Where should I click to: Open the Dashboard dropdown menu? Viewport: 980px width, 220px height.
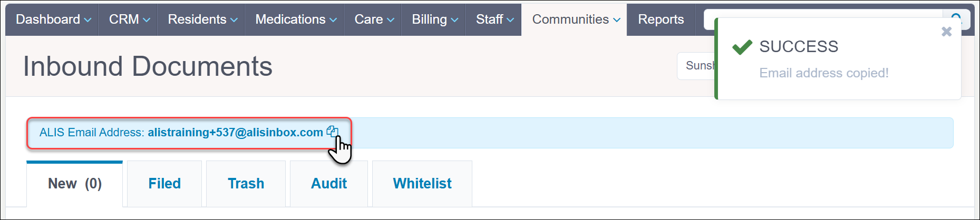point(53,19)
